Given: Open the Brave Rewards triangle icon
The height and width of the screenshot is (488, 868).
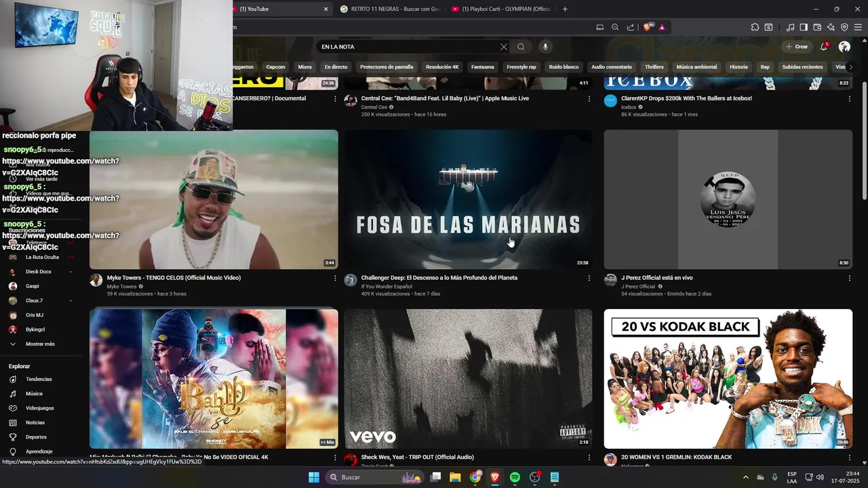Looking at the screenshot, I should point(662,27).
